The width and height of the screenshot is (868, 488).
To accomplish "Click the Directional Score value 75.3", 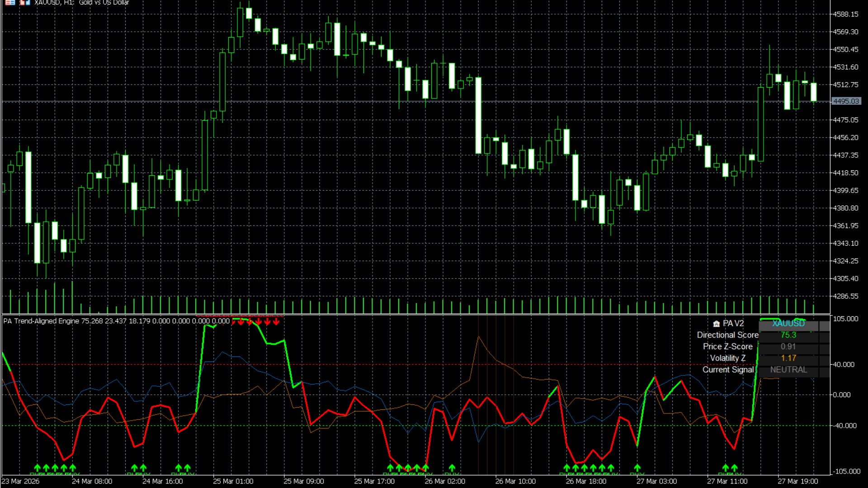I will [x=788, y=335].
